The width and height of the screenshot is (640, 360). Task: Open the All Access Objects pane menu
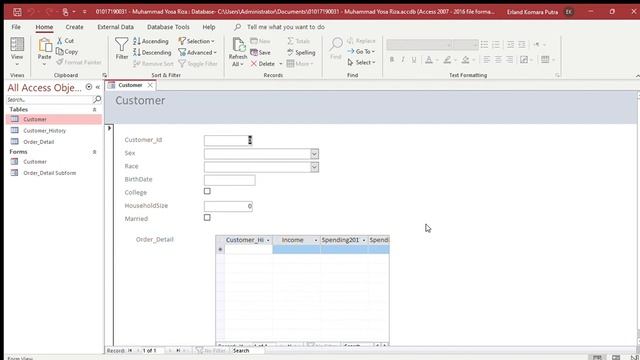tap(89, 87)
